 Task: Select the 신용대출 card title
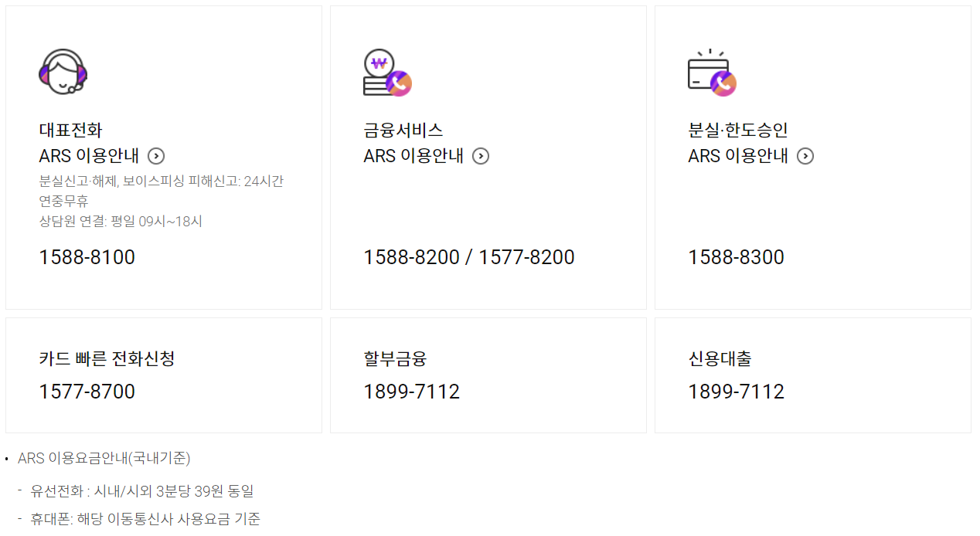pos(720,358)
